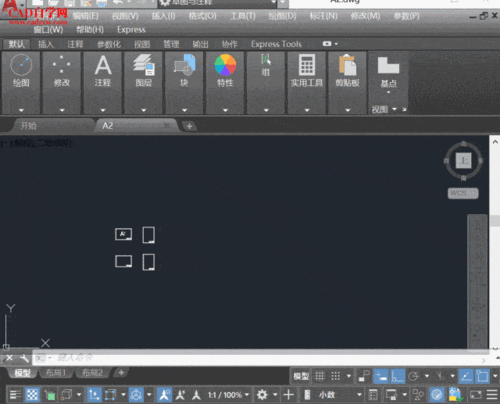This screenshot has height=404, width=500.
Task: Click the isolate objects shapes icon
Action: point(418,395)
